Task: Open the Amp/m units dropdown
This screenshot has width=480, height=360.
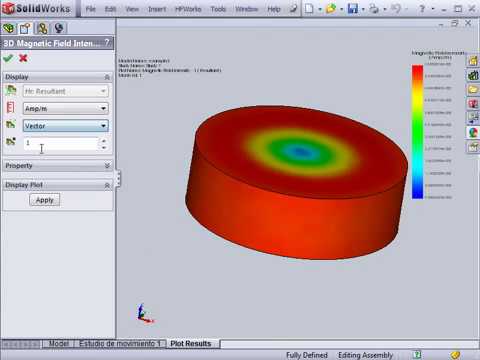Action: tap(66, 108)
